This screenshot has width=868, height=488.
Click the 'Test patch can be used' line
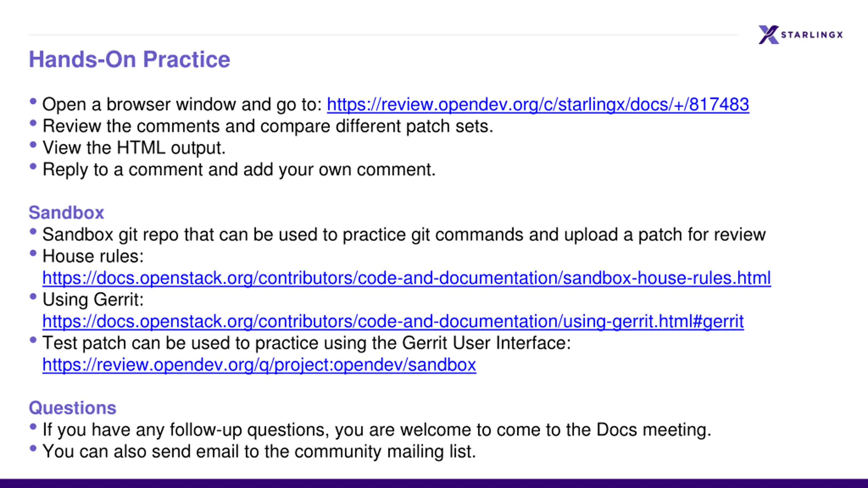[307, 343]
